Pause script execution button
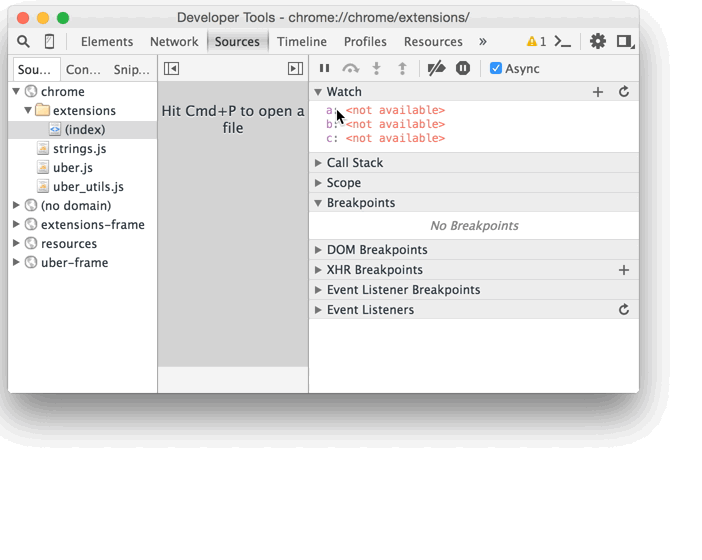The height and width of the screenshot is (560, 702). pyautogui.click(x=325, y=68)
